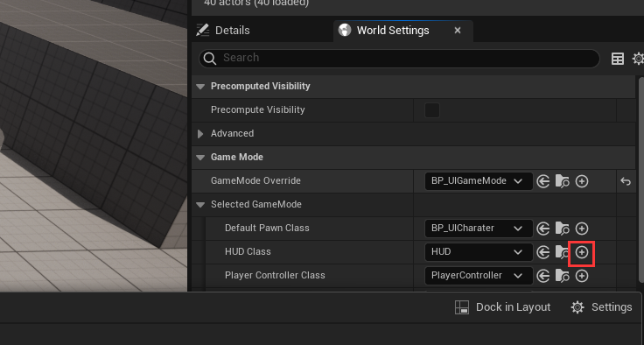Use selected asset for Default Pawn Class

point(543,229)
